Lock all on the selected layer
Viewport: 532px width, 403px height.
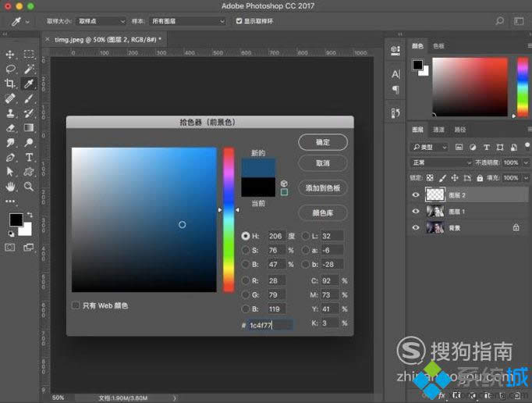pyautogui.click(x=480, y=178)
